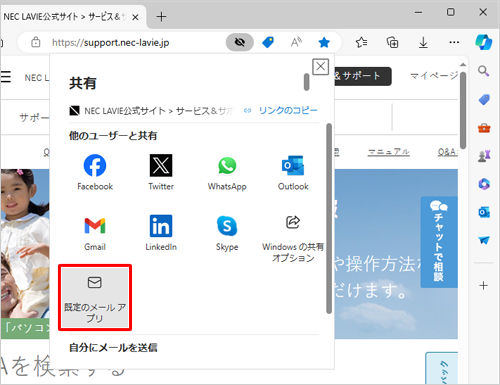Open sidebar Shopping tag icon
The width and height of the screenshot is (500, 385).
[x=484, y=99]
